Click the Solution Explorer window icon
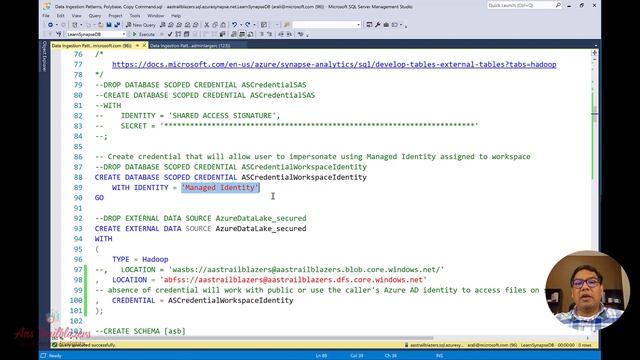Screen dimensions: 640x360 [x=369, y=25]
